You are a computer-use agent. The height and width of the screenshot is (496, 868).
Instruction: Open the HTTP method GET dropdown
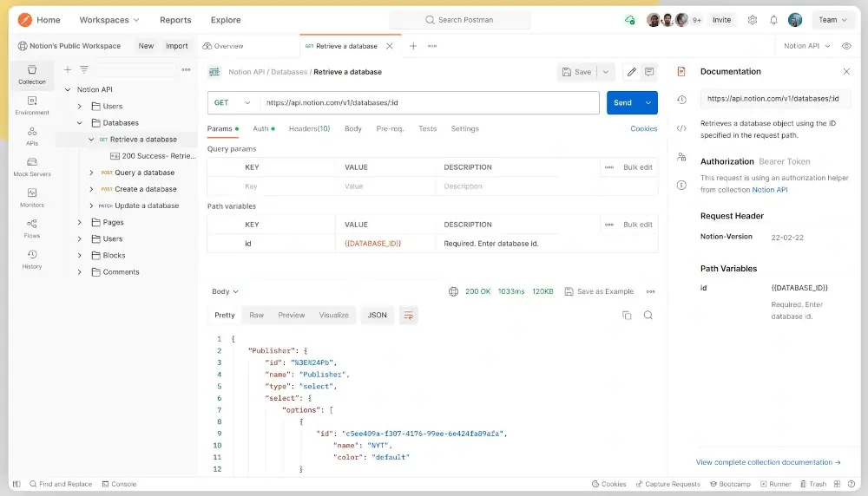point(233,103)
